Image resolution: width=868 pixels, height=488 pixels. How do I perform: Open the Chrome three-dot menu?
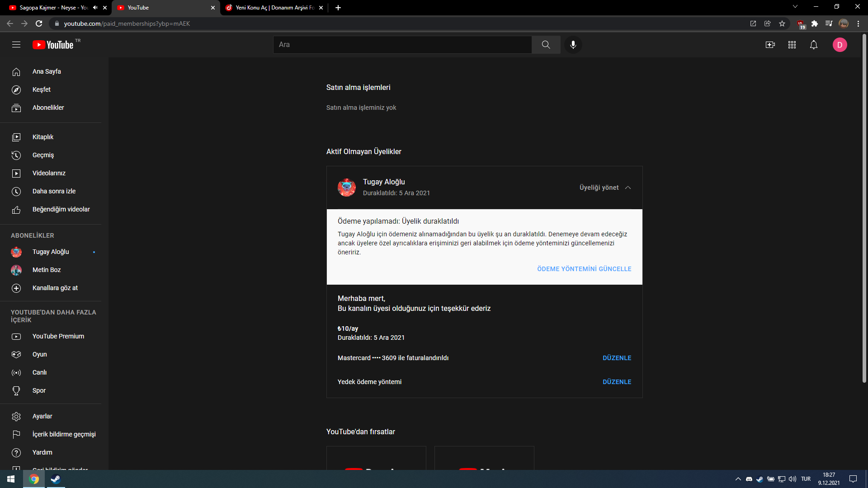(858, 23)
